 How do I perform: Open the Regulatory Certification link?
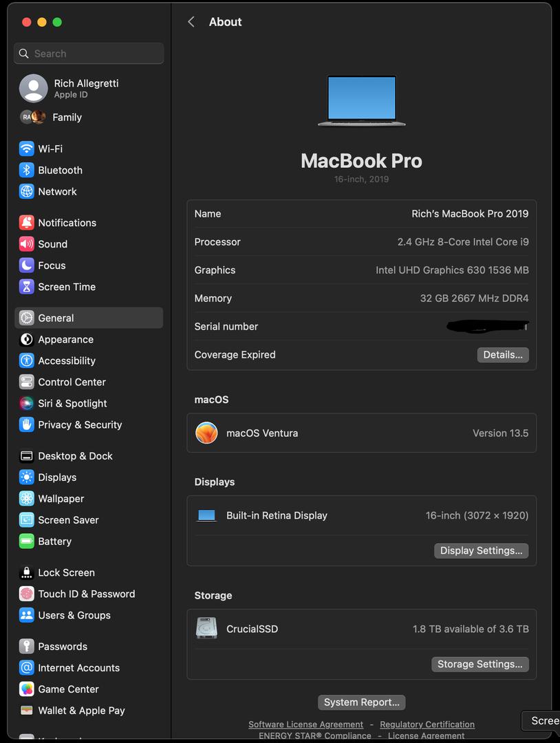(427, 724)
